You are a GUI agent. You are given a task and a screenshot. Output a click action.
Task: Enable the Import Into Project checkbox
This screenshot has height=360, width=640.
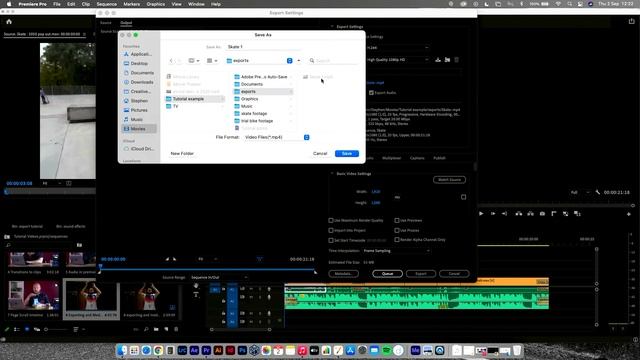[x=331, y=231]
